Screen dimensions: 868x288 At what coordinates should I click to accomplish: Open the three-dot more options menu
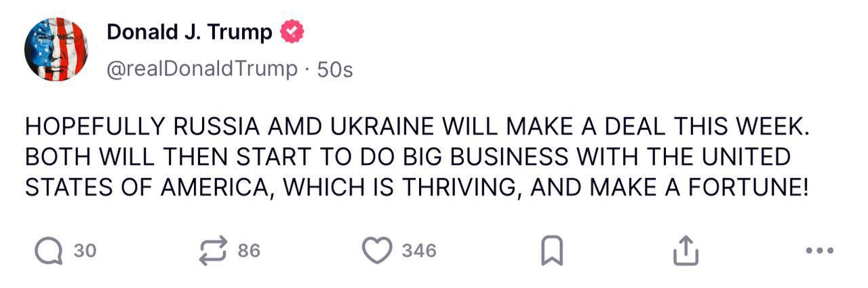pyautogui.click(x=820, y=251)
